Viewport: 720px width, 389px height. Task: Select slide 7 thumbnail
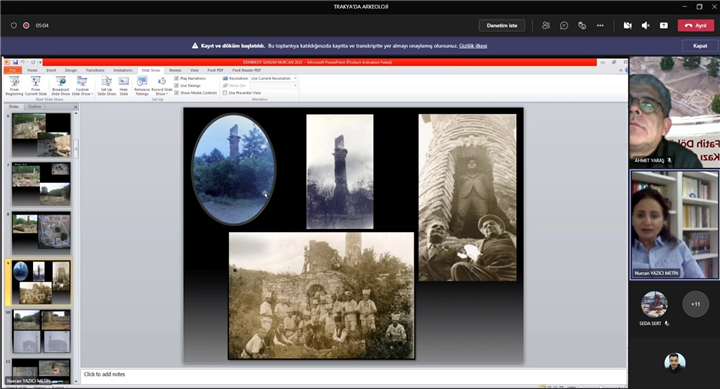41,184
